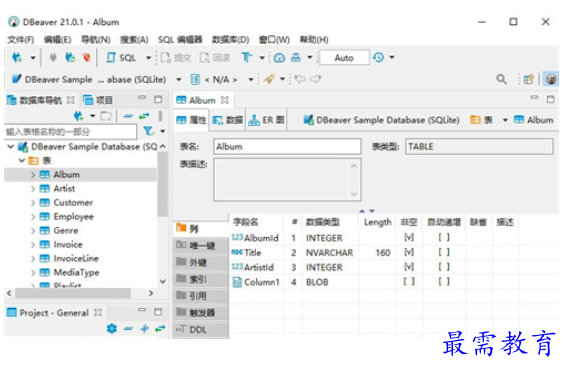Open the 数据库(D) menu
This screenshot has width=564, height=375.
click(231, 40)
